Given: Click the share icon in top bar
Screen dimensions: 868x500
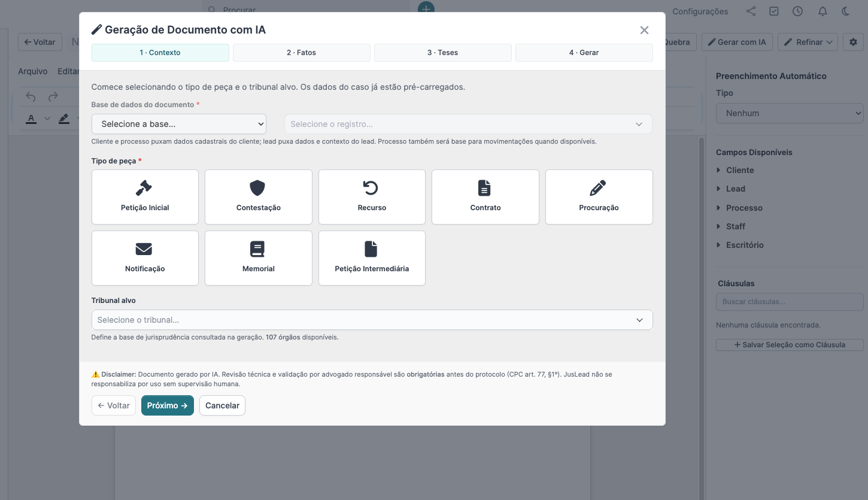Looking at the screenshot, I should (x=751, y=11).
